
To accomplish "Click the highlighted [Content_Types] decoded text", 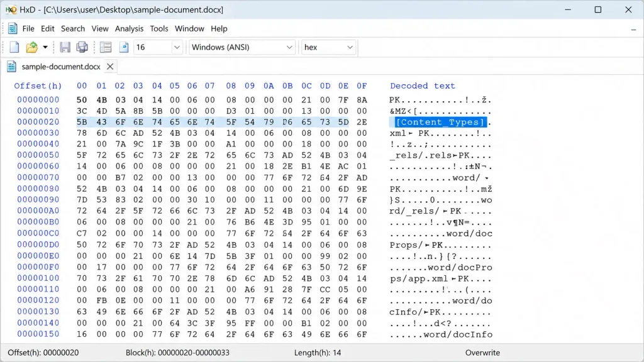I will tap(440, 122).
